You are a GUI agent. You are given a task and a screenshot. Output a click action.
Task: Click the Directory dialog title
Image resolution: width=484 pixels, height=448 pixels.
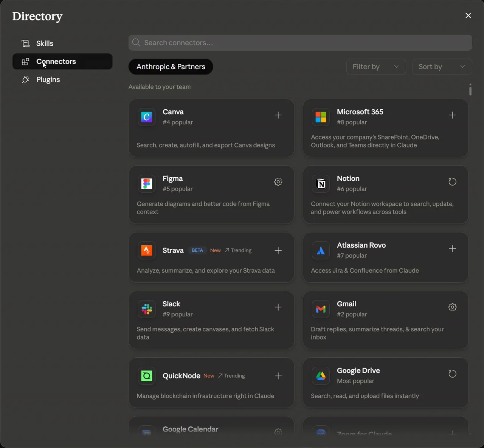37,16
